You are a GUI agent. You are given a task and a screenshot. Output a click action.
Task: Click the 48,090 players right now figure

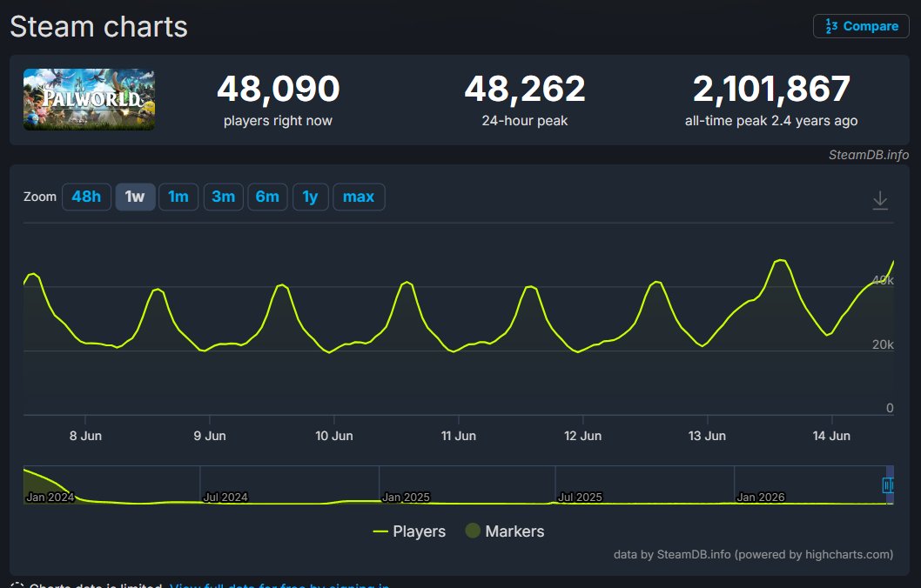click(x=279, y=89)
